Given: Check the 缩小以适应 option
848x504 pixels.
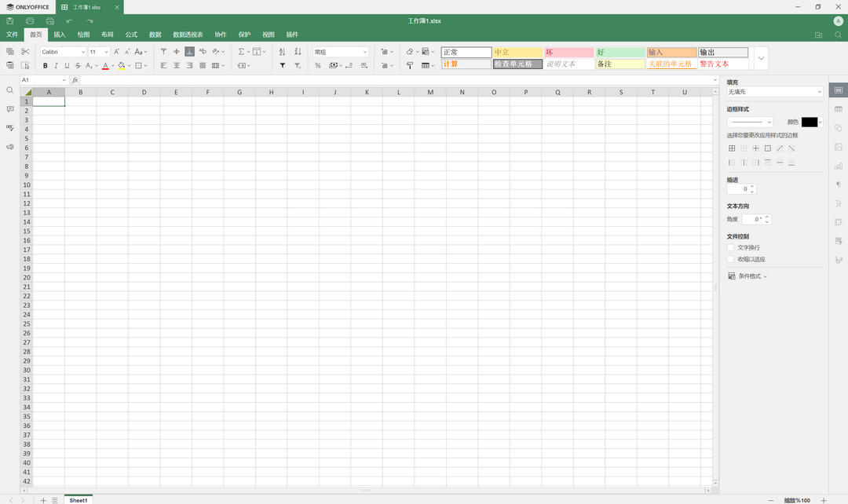Looking at the screenshot, I should point(731,259).
